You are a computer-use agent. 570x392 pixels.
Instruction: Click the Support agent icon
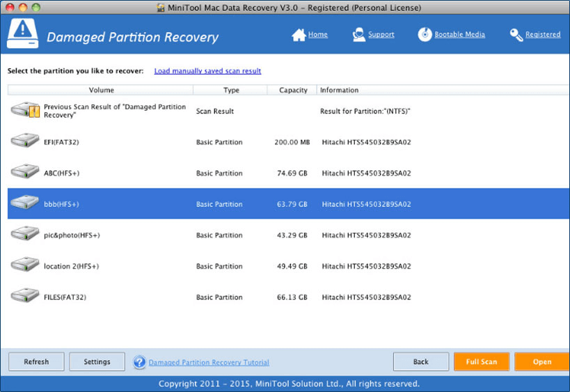tap(359, 35)
